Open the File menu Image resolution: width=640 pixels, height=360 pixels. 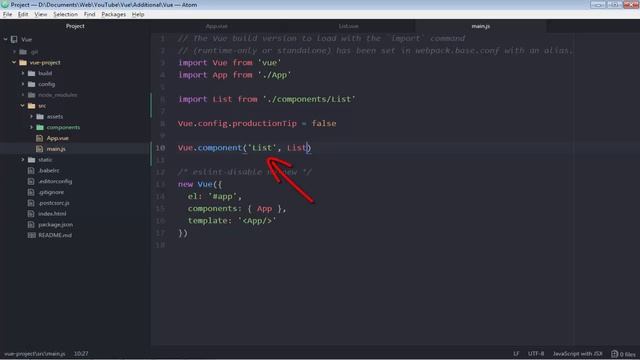click(7, 14)
